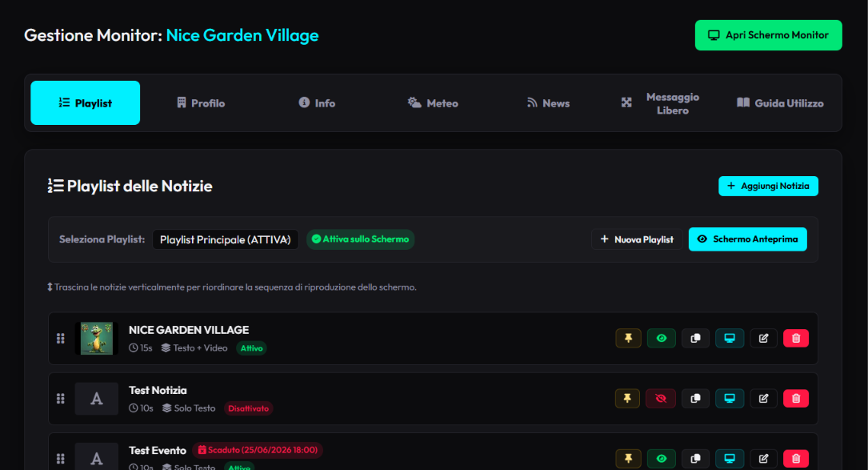Open the Playlist tab
Image resolution: width=868 pixels, height=470 pixels.
point(86,103)
